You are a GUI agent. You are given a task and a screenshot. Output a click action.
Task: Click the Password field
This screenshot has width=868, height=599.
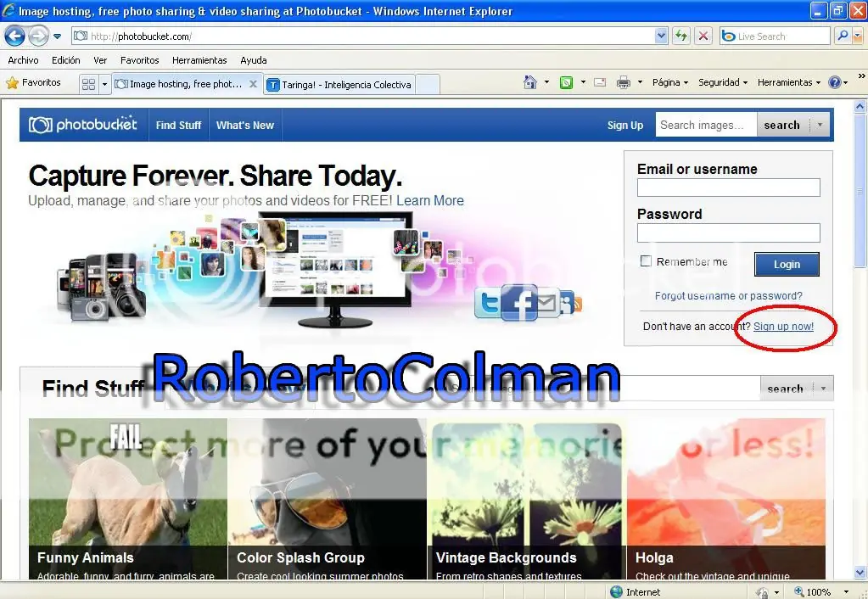pyautogui.click(x=729, y=233)
